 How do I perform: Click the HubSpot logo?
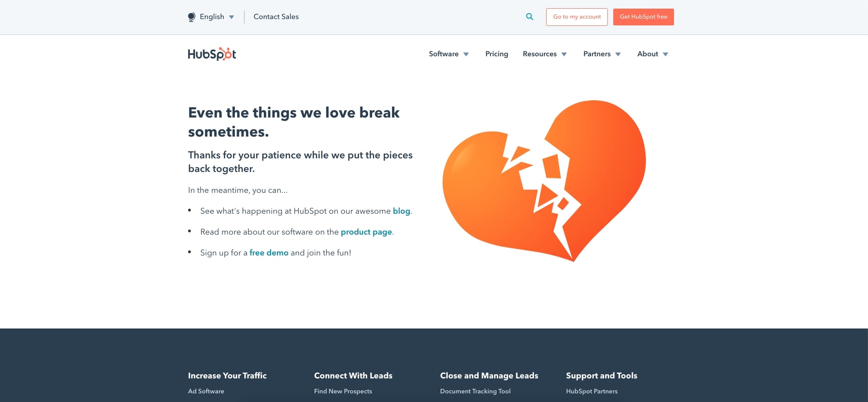click(x=212, y=54)
